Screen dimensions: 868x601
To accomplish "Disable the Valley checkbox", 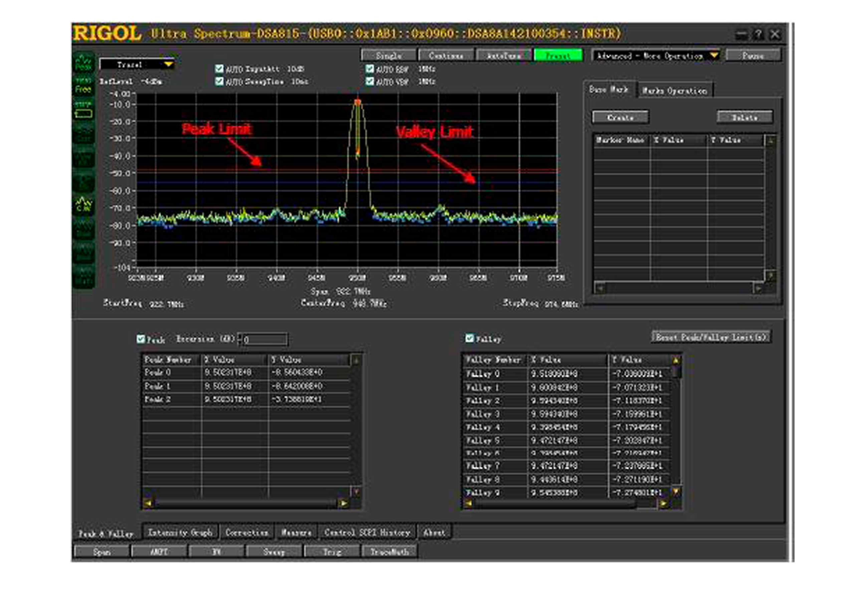I will coord(469,338).
